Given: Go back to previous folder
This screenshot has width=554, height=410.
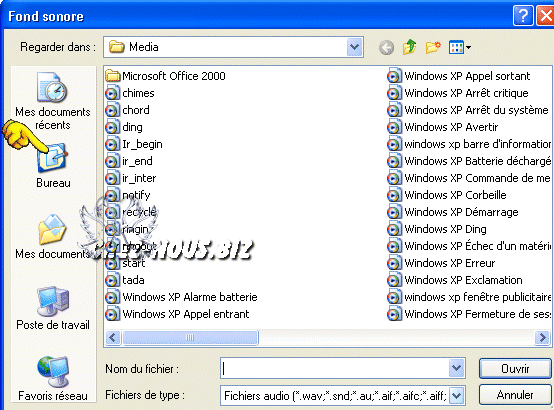Looking at the screenshot, I should [x=387, y=47].
